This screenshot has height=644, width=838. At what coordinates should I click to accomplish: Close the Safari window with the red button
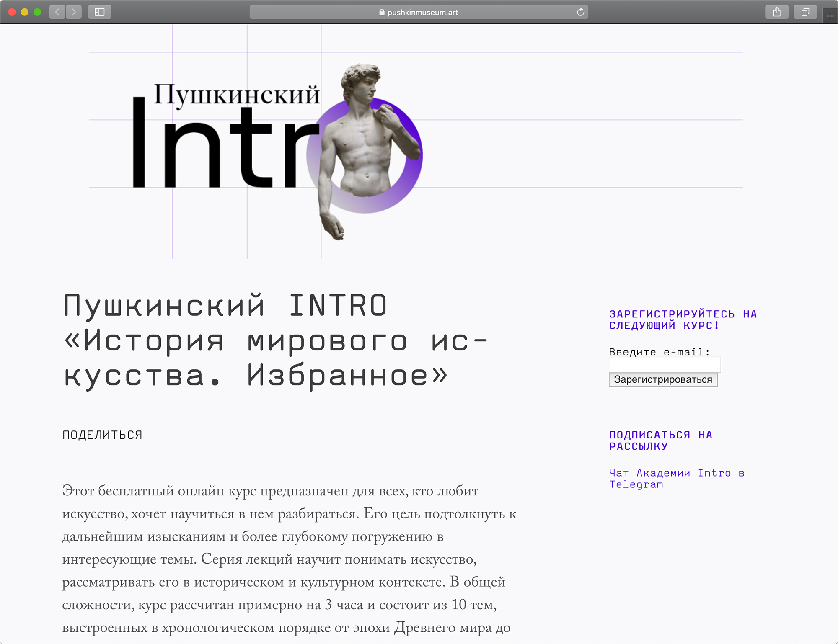click(12, 12)
